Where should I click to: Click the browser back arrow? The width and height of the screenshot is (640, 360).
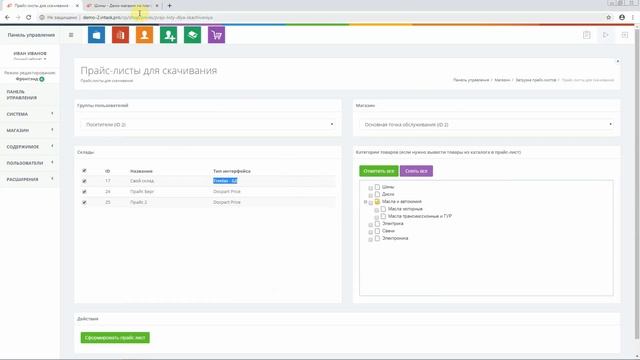7,18
